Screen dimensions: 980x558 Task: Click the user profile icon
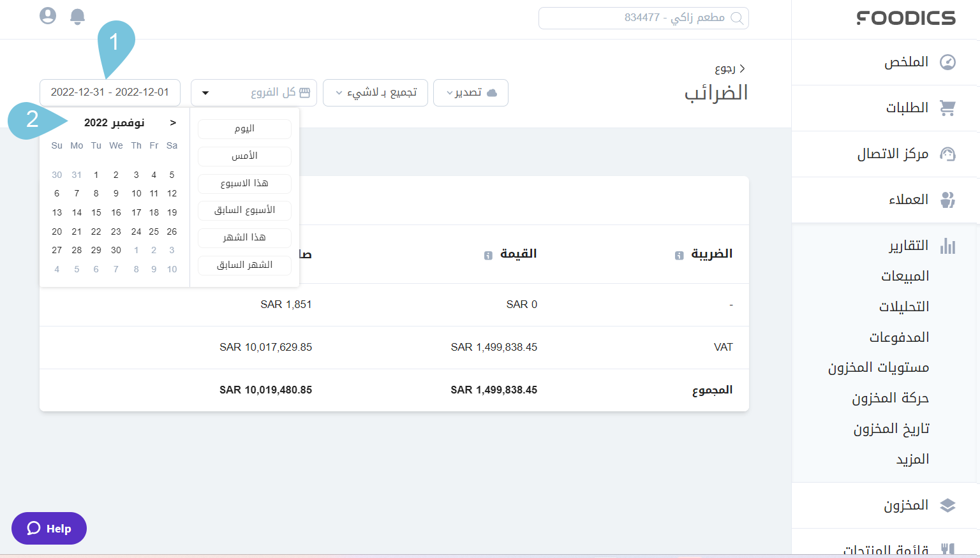coord(48,17)
